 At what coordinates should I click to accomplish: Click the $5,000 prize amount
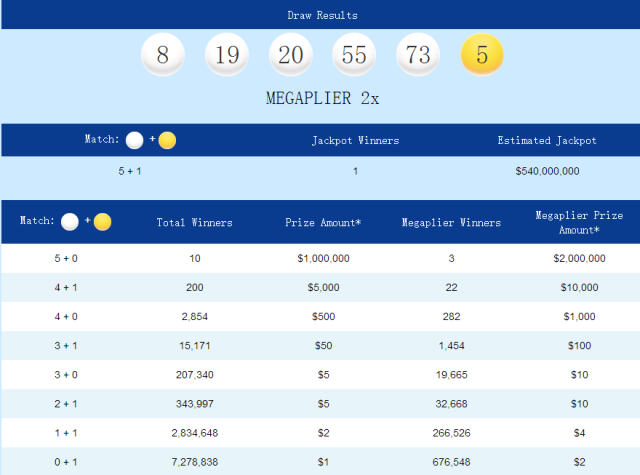[x=323, y=288]
